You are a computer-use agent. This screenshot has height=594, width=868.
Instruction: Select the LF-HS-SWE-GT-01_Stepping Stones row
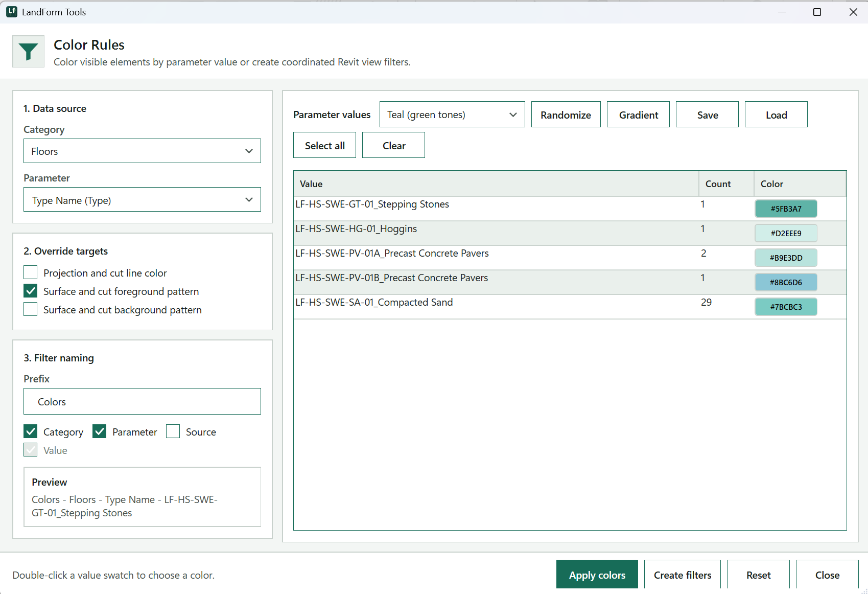(570, 209)
